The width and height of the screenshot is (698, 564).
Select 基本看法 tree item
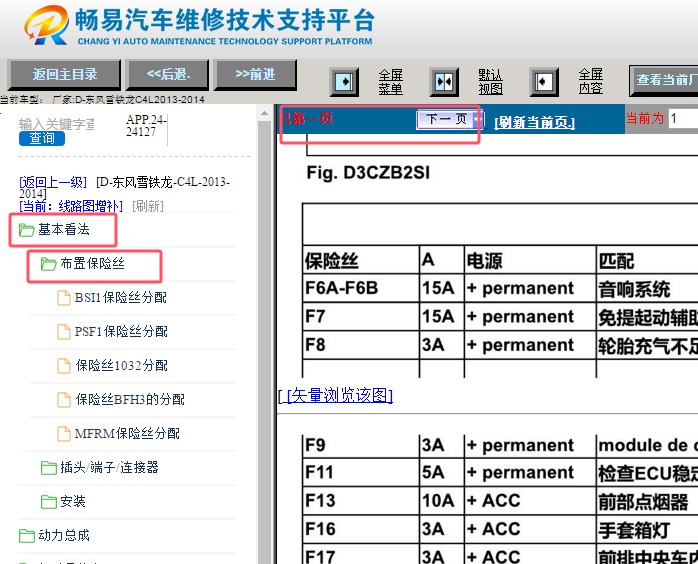[64, 230]
